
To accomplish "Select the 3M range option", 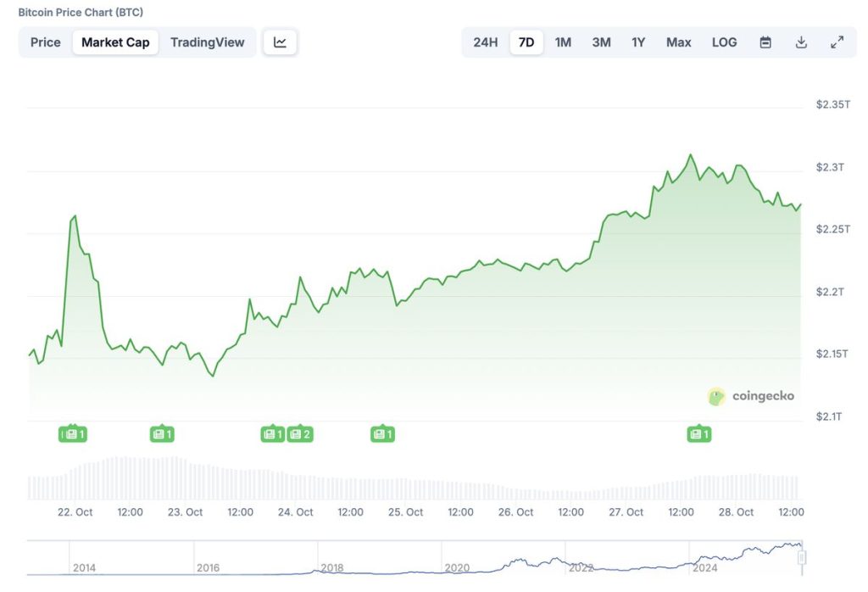I will [x=601, y=42].
